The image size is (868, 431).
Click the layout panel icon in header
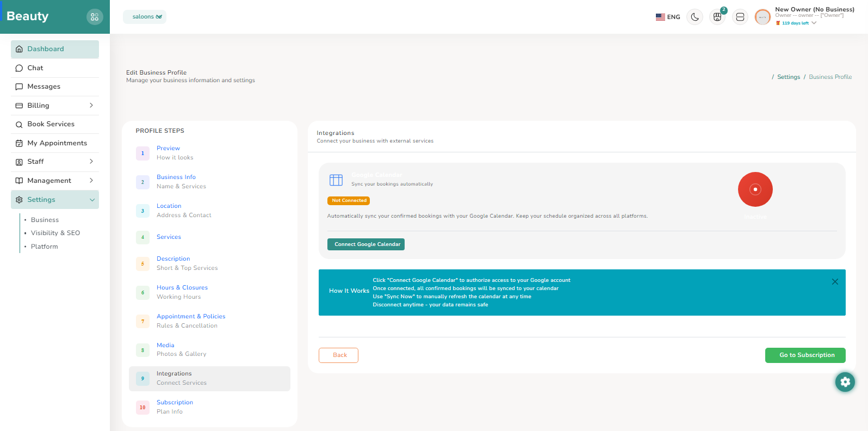pos(740,17)
